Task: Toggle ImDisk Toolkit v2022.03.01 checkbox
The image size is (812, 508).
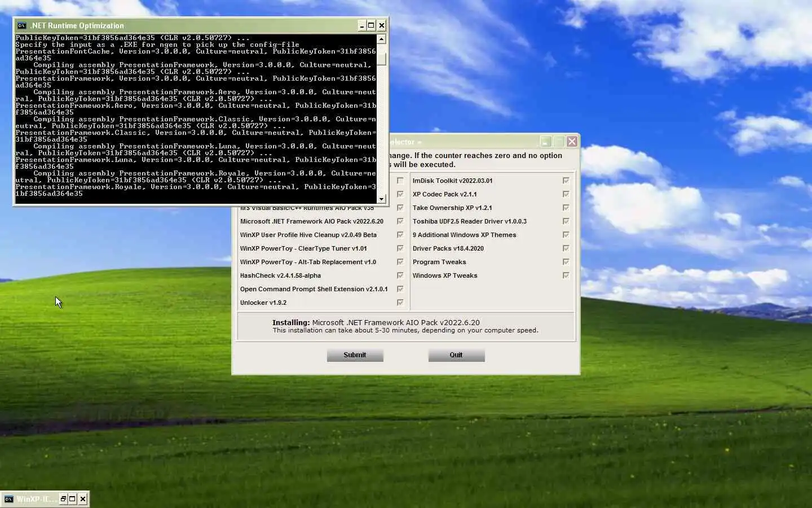Action: coord(566,181)
